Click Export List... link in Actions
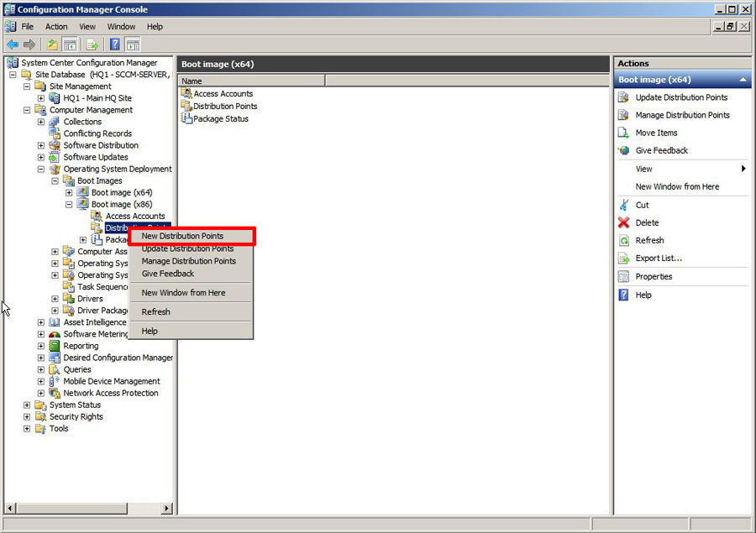The width and height of the screenshot is (756, 533). point(659,259)
